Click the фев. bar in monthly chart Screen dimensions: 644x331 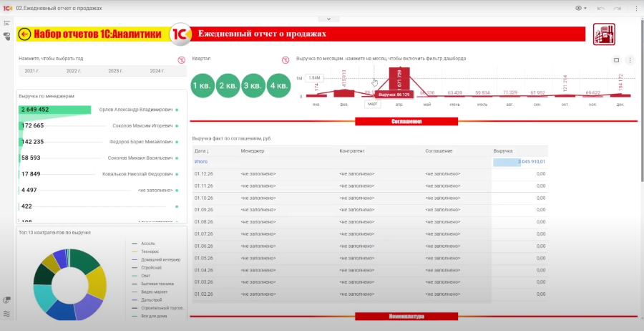click(344, 93)
